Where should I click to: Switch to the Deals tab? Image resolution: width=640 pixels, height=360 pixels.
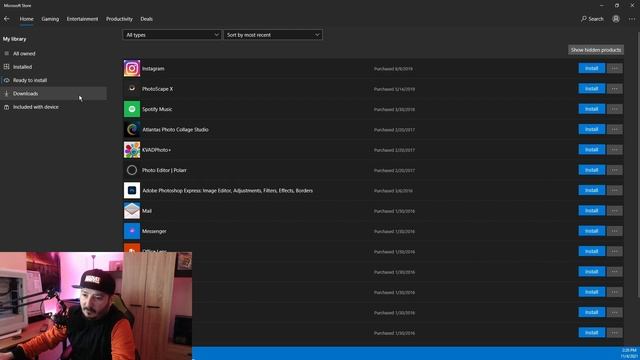click(147, 19)
